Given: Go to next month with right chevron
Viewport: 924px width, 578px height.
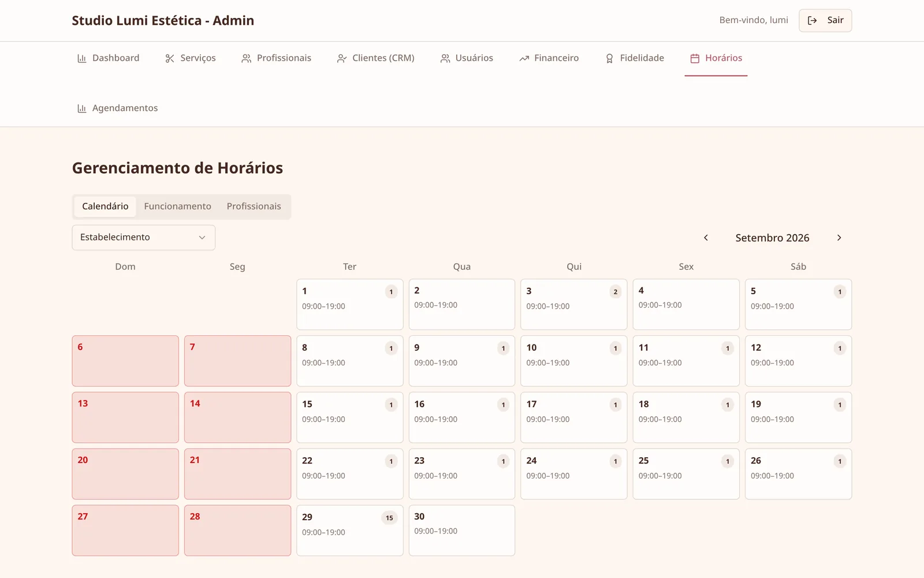Looking at the screenshot, I should pos(839,238).
